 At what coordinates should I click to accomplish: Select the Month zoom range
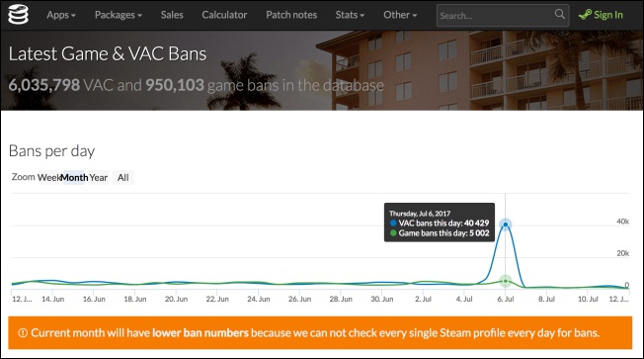(x=74, y=178)
